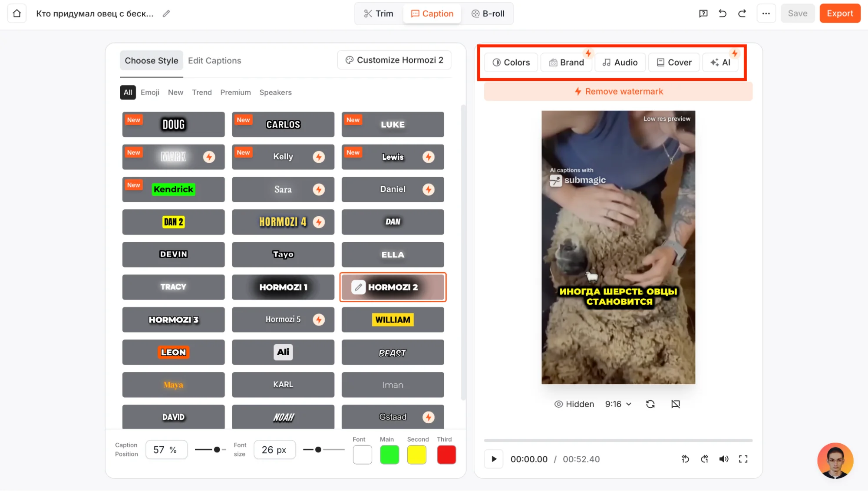Open the support chat avatar
Image resolution: width=868 pixels, height=491 pixels.
(835, 460)
